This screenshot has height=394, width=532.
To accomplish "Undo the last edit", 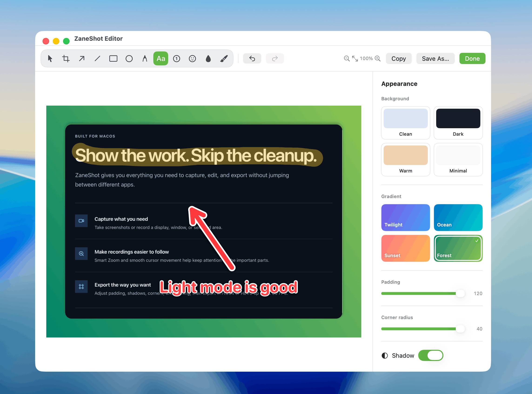I will click(252, 58).
